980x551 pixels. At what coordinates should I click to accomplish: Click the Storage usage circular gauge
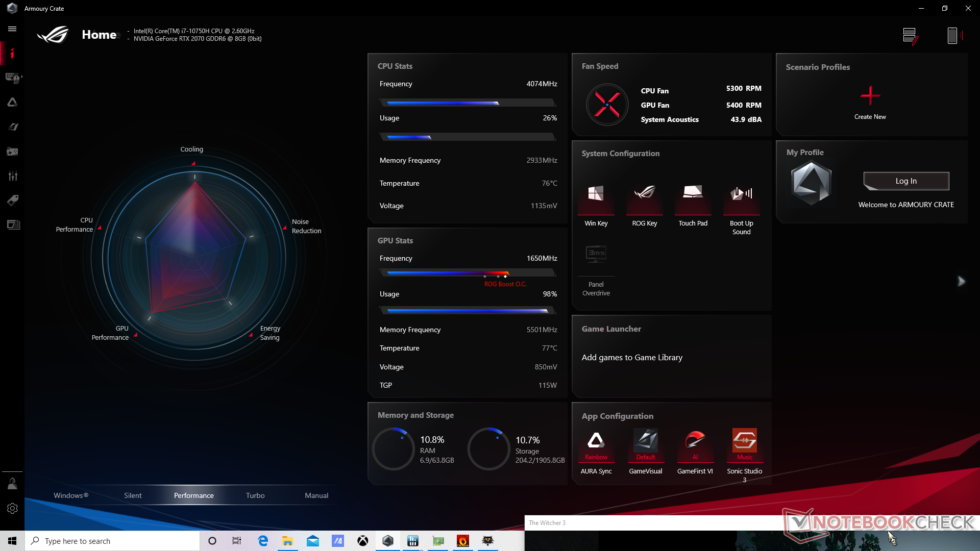[488, 449]
